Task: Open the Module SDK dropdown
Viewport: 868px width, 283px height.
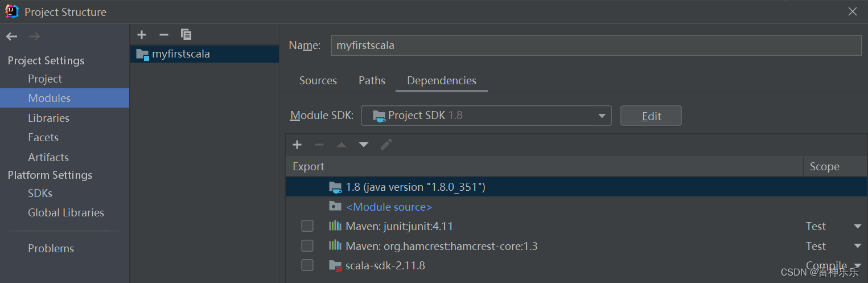Action: (x=486, y=116)
